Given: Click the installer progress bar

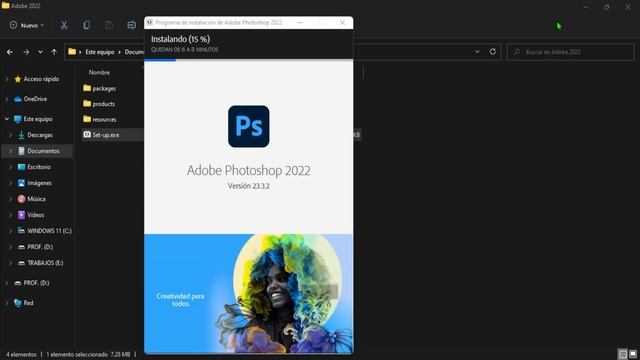Looking at the screenshot, I should (249, 60).
